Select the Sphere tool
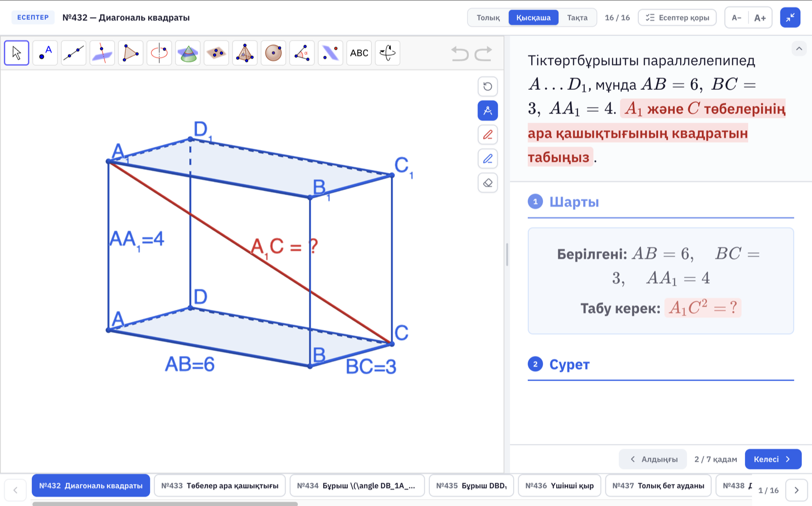 coord(273,53)
